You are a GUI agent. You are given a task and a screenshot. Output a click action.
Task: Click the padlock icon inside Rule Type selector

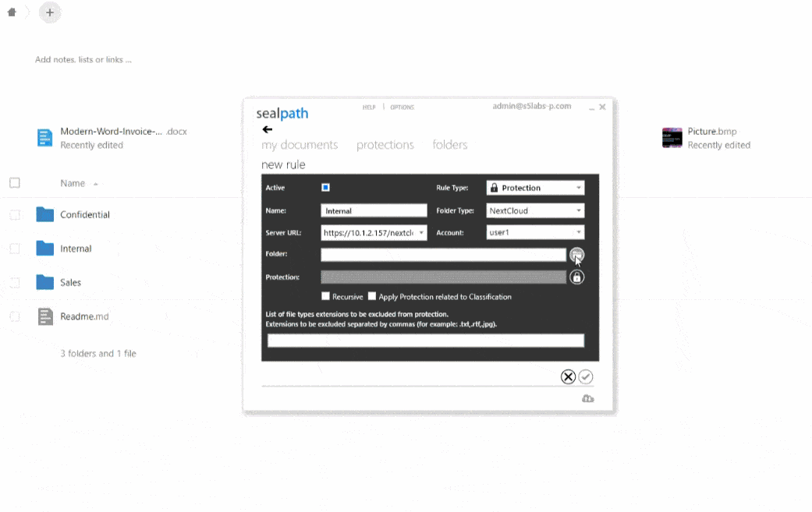coord(494,187)
